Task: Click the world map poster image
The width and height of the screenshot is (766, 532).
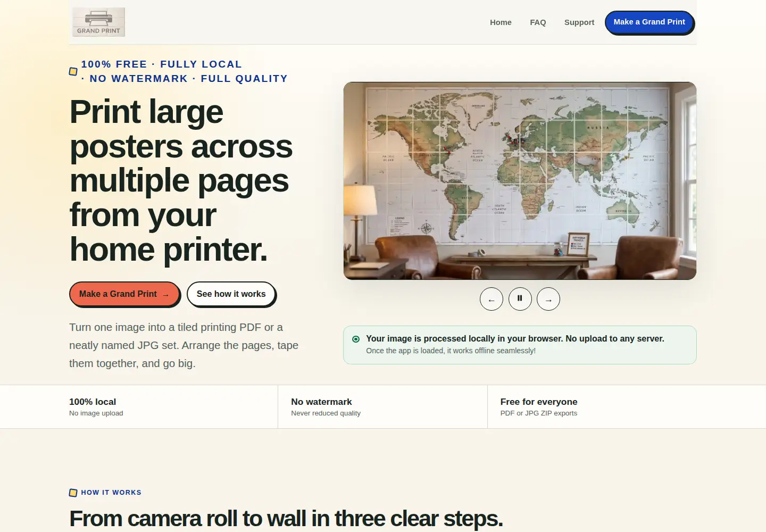Action: point(520,181)
